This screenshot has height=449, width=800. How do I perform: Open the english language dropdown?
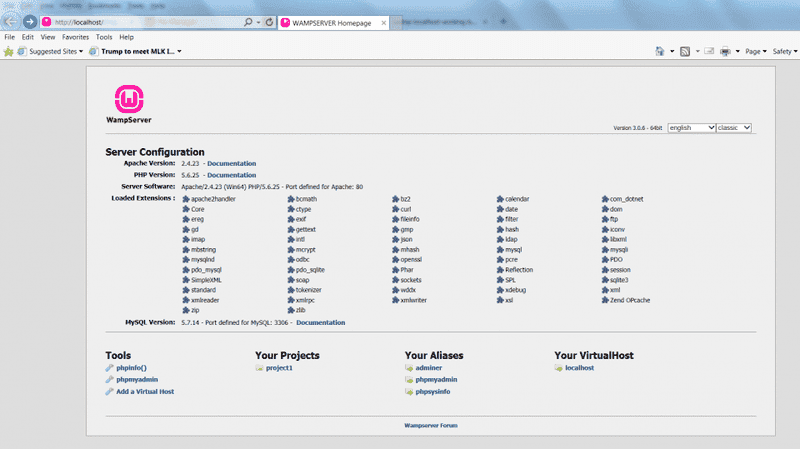point(691,128)
